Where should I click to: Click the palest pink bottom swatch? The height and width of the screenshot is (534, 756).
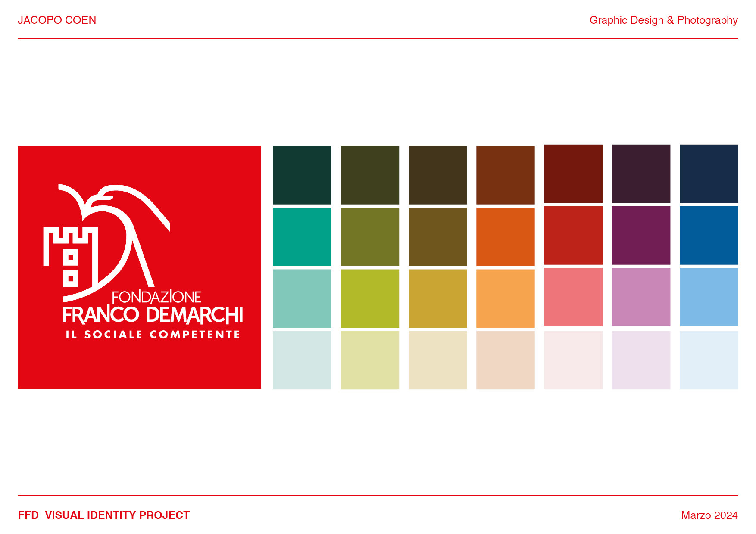[573, 360]
